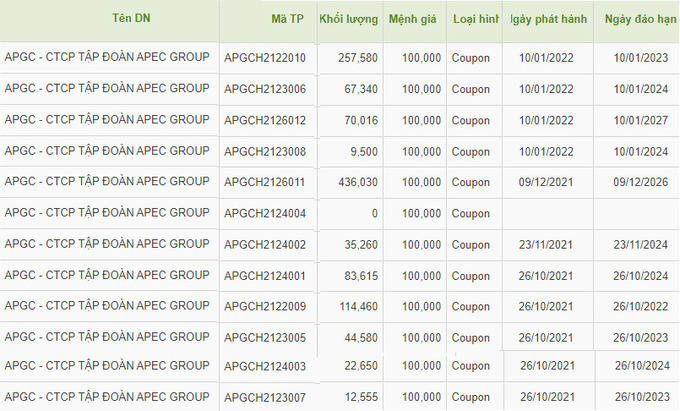
Task: Sort by the "Mã TP" column header
Action: pos(289,19)
